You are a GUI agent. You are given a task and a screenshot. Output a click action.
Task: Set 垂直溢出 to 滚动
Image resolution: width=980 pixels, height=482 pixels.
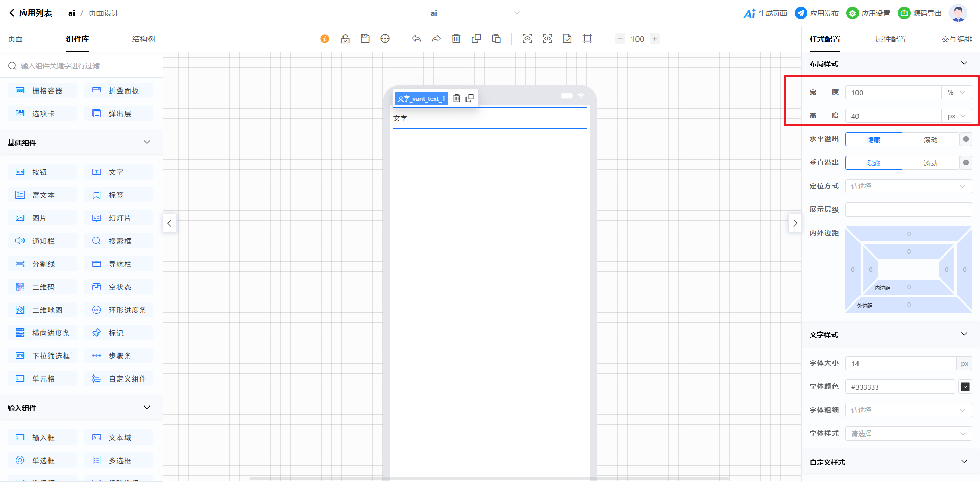930,163
